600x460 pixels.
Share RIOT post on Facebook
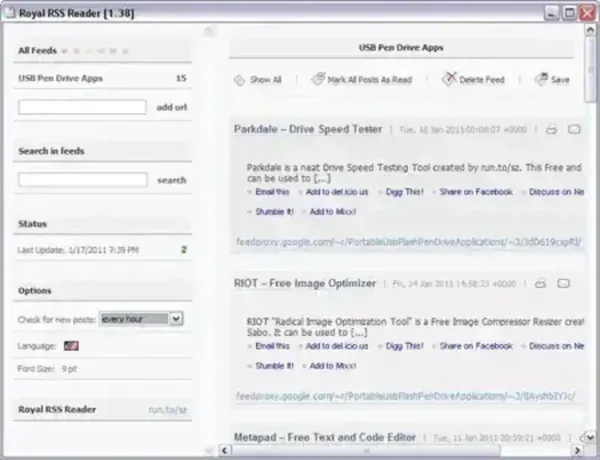tap(476, 346)
